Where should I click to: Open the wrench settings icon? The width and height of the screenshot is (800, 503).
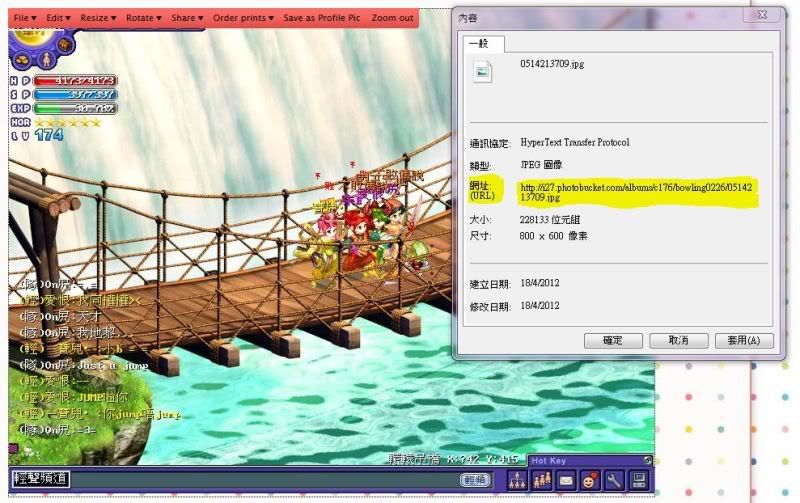click(614, 480)
